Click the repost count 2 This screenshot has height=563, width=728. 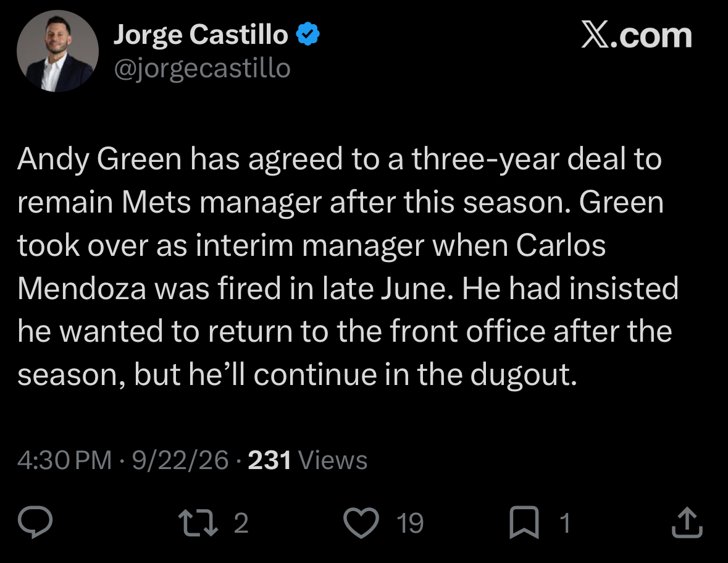pos(241,523)
